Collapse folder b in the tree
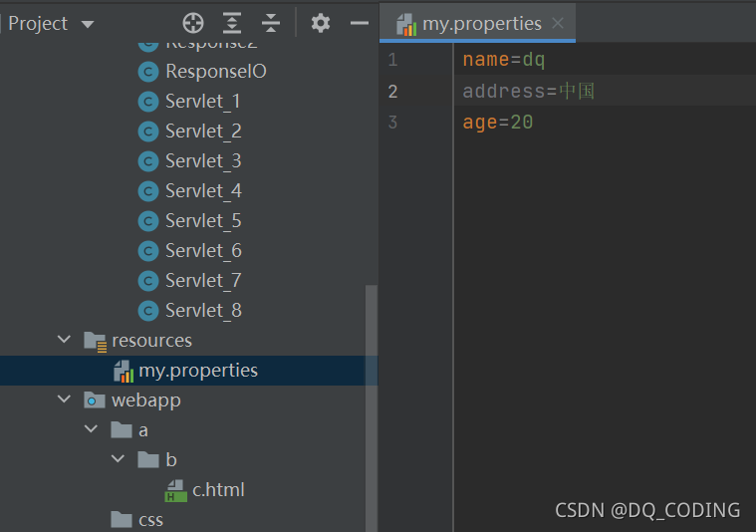The image size is (756, 532). (x=119, y=459)
